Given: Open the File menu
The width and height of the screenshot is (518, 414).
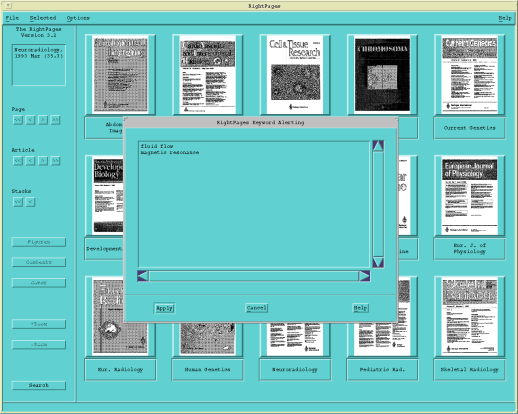Looking at the screenshot, I should click(x=12, y=18).
